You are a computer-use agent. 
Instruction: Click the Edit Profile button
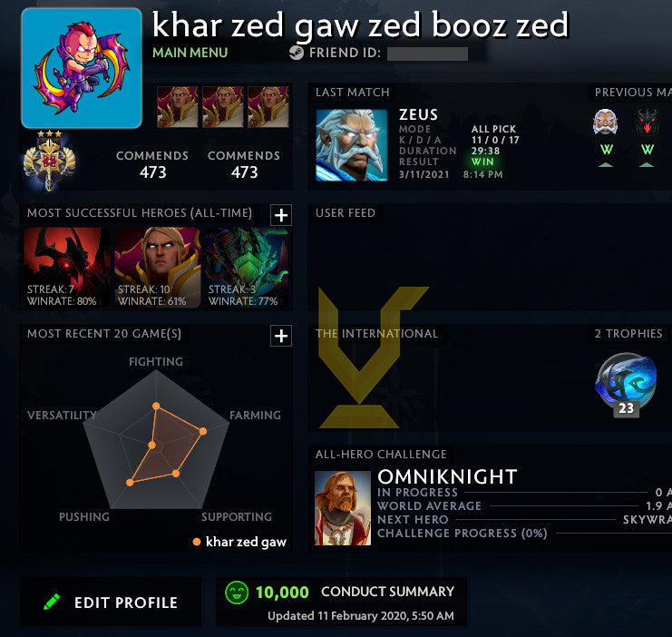tap(111, 603)
